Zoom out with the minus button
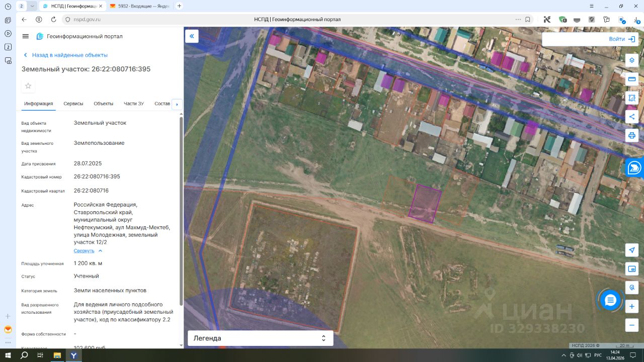 pyautogui.click(x=632, y=325)
